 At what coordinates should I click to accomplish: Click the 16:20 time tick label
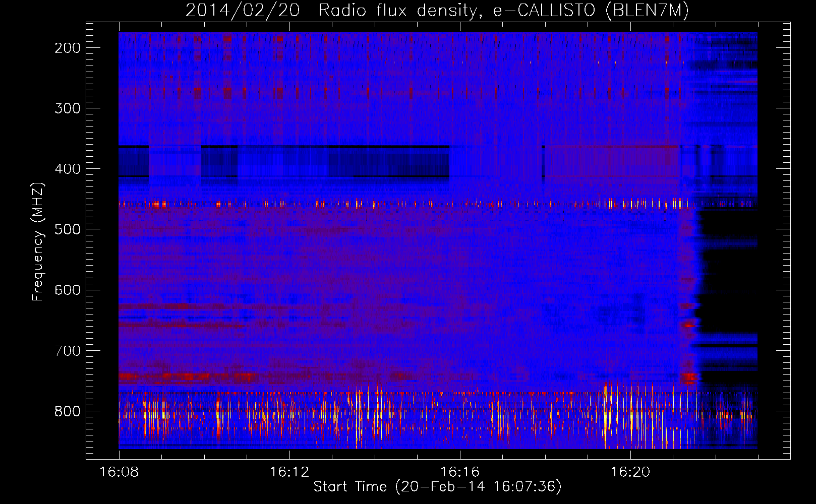[630, 472]
